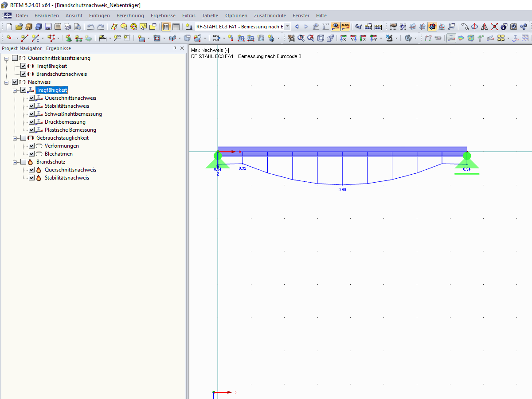This screenshot has width=532, height=399.
Task: Click the red cross delete icon
Action: click(494, 27)
